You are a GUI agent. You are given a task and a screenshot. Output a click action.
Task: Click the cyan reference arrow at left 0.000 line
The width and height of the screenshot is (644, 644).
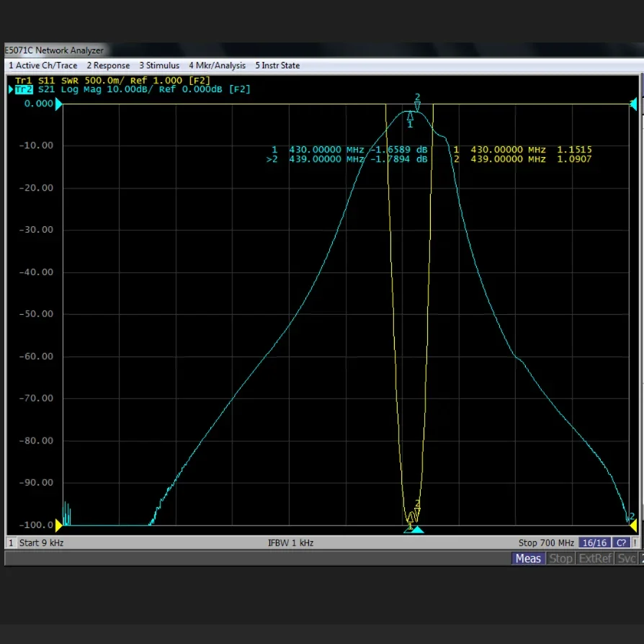(60, 104)
